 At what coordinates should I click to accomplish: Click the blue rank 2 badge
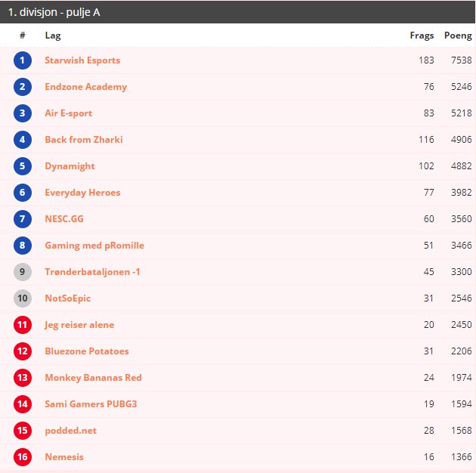pyautogui.click(x=23, y=87)
